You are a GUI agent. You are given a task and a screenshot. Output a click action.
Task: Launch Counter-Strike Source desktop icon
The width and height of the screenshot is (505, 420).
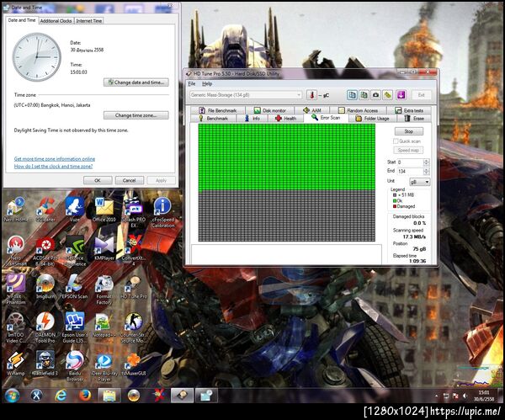(x=133, y=327)
